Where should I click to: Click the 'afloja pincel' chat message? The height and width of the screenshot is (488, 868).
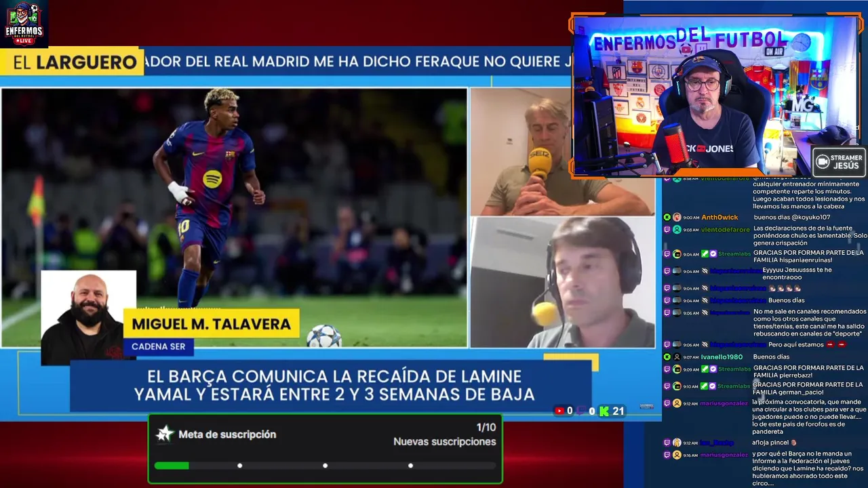point(774,443)
